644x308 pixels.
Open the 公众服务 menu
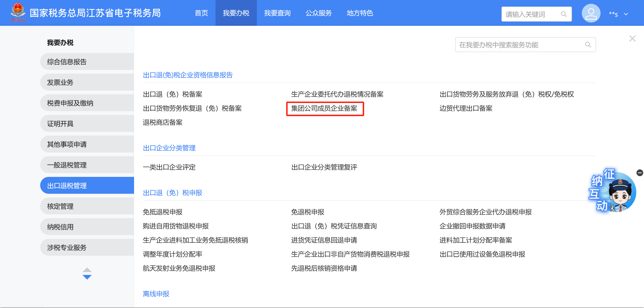click(x=319, y=13)
